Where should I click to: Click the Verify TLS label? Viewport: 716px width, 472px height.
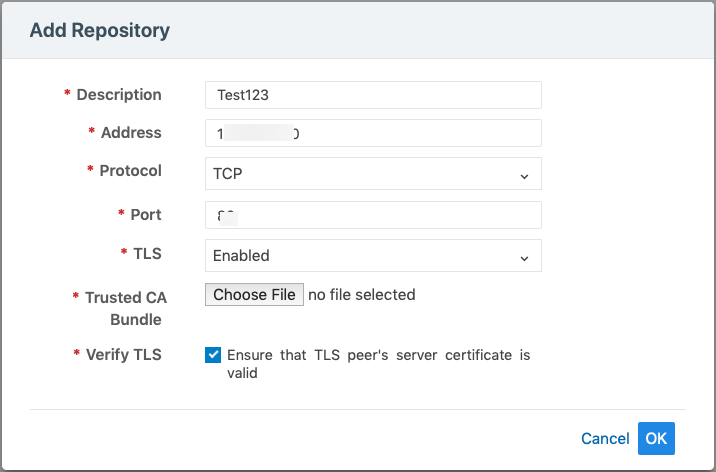(123, 355)
